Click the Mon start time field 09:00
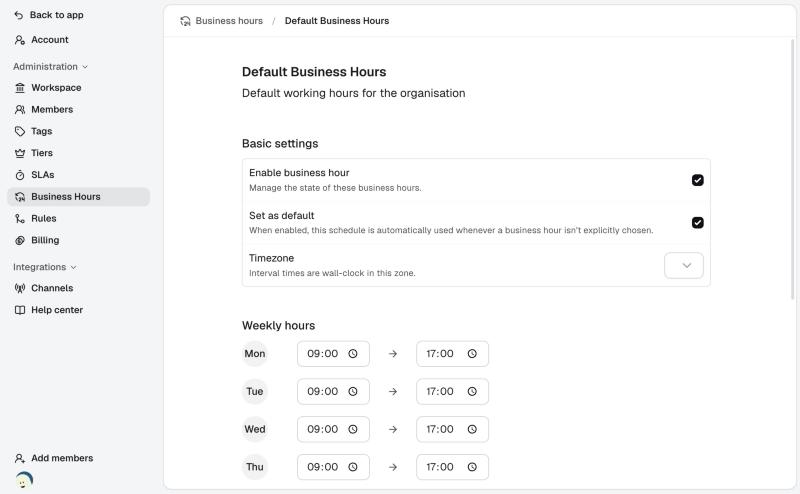This screenshot has width=800, height=494. pyautogui.click(x=333, y=354)
